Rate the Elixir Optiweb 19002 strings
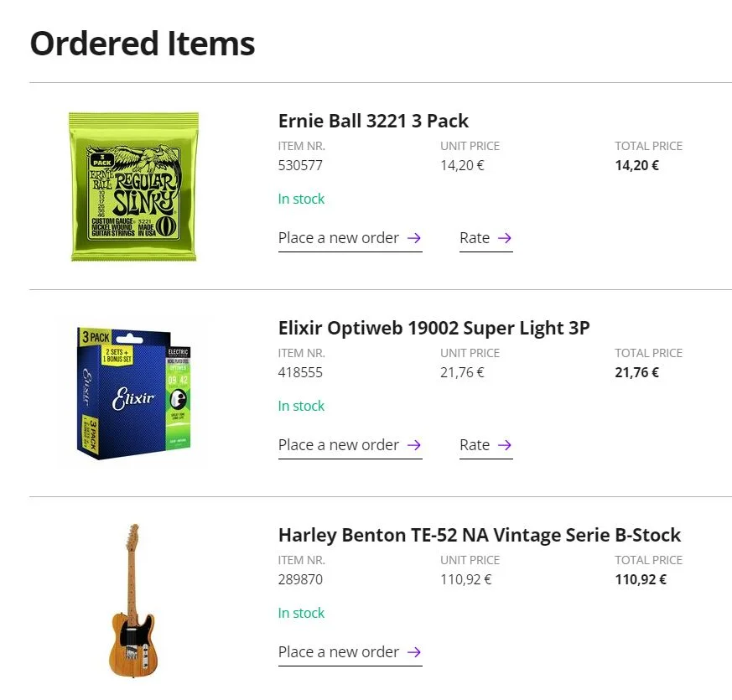 point(475,445)
